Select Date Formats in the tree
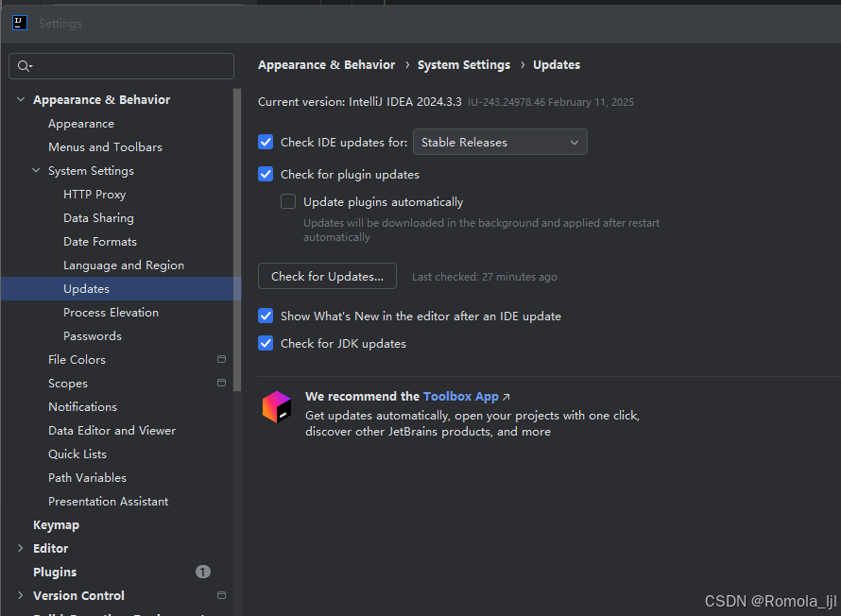The height and width of the screenshot is (616, 841). coord(100,241)
